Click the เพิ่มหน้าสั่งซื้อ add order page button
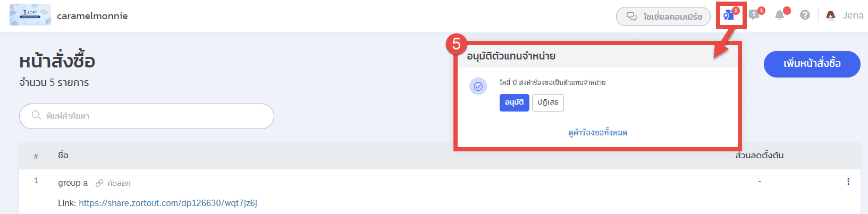The height and width of the screenshot is (214, 868). [812, 64]
